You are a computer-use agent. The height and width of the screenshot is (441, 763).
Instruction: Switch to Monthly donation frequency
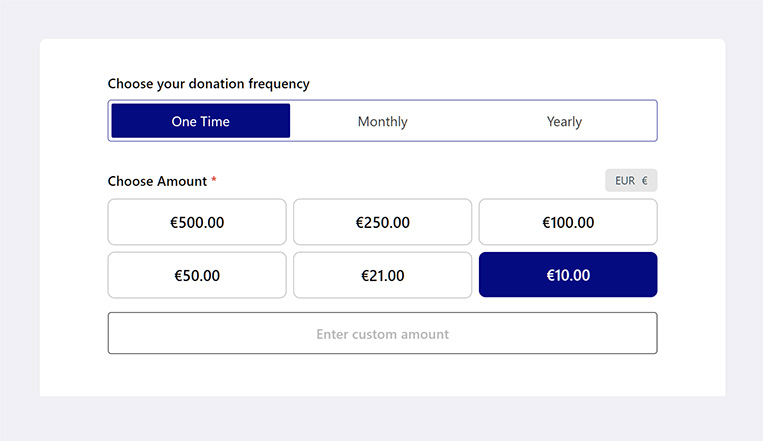(382, 121)
